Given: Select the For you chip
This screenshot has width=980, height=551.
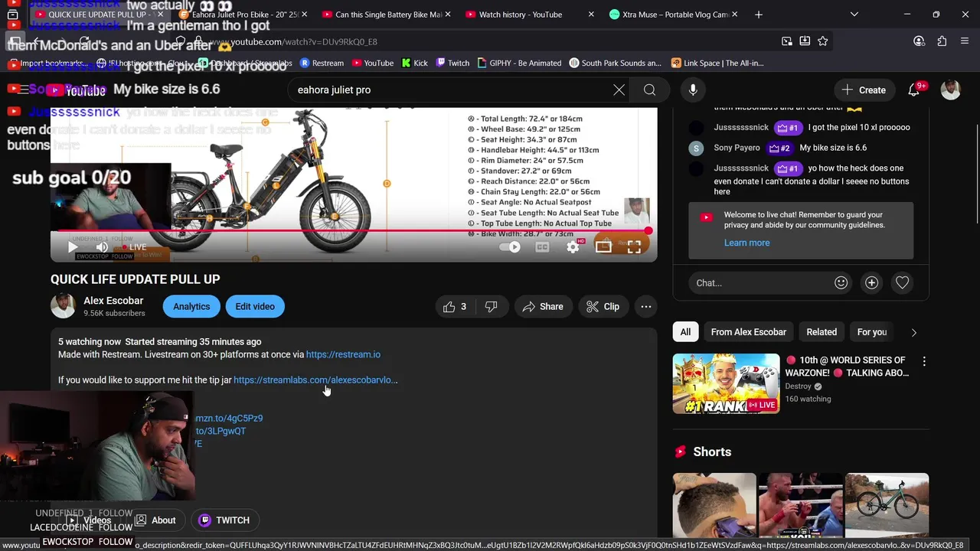Looking at the screenshot, I should coord(872,332).
